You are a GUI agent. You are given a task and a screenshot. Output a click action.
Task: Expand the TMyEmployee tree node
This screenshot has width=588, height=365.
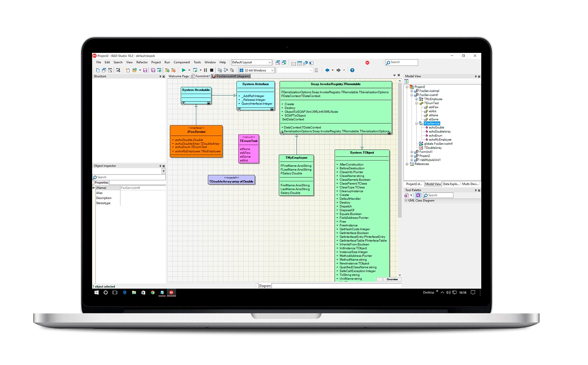point(417,99)
